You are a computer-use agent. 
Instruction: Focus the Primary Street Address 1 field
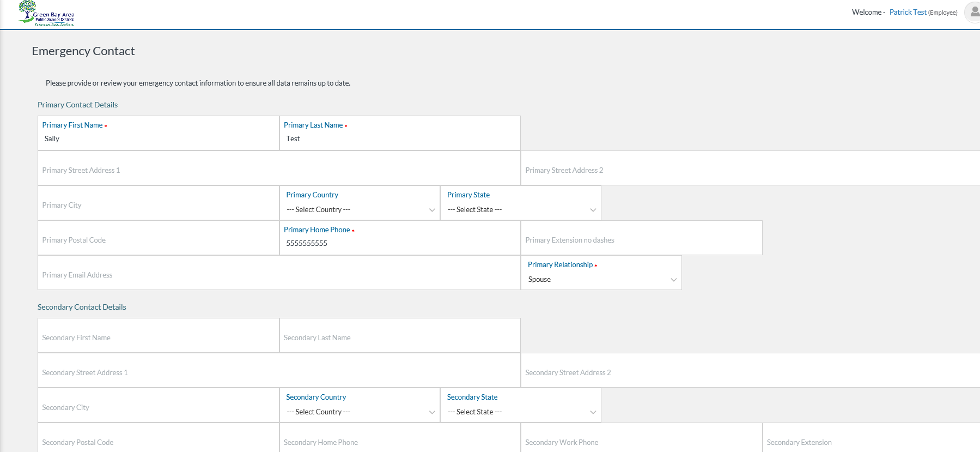click(x=279, y=170)
